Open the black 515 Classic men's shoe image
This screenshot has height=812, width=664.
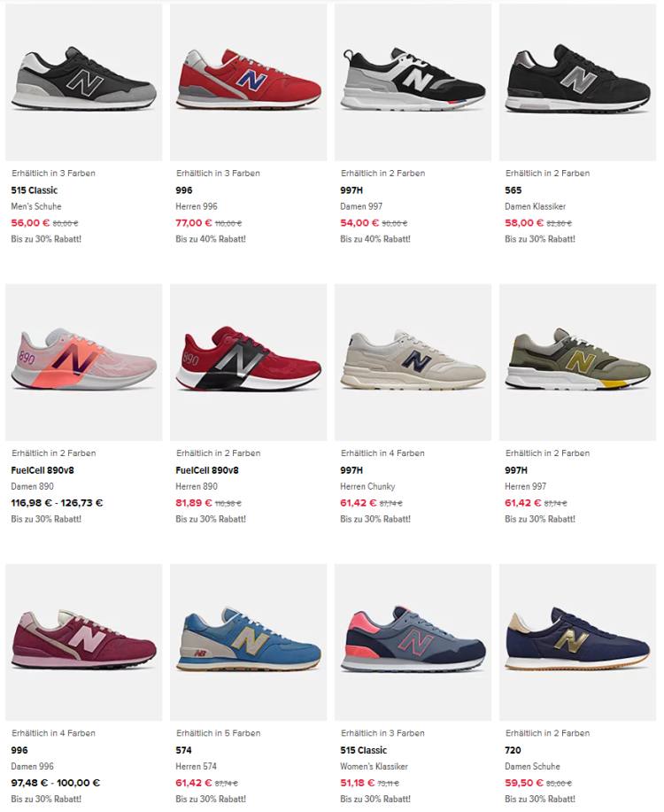(83, 82)
